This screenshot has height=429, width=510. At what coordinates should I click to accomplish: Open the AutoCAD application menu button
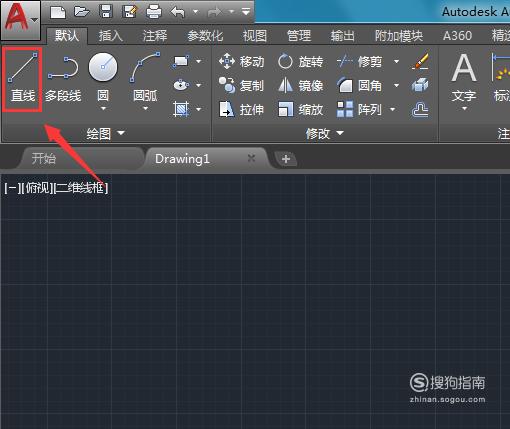(x=21, y=20)
